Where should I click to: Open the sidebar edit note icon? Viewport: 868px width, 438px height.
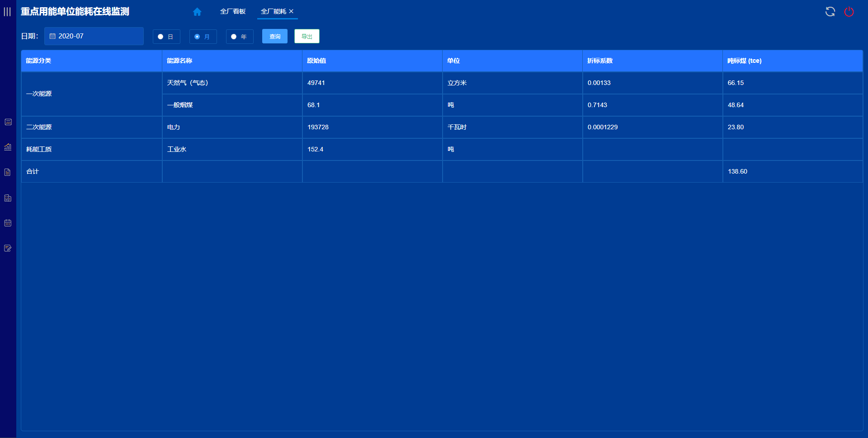pos(8,248)
